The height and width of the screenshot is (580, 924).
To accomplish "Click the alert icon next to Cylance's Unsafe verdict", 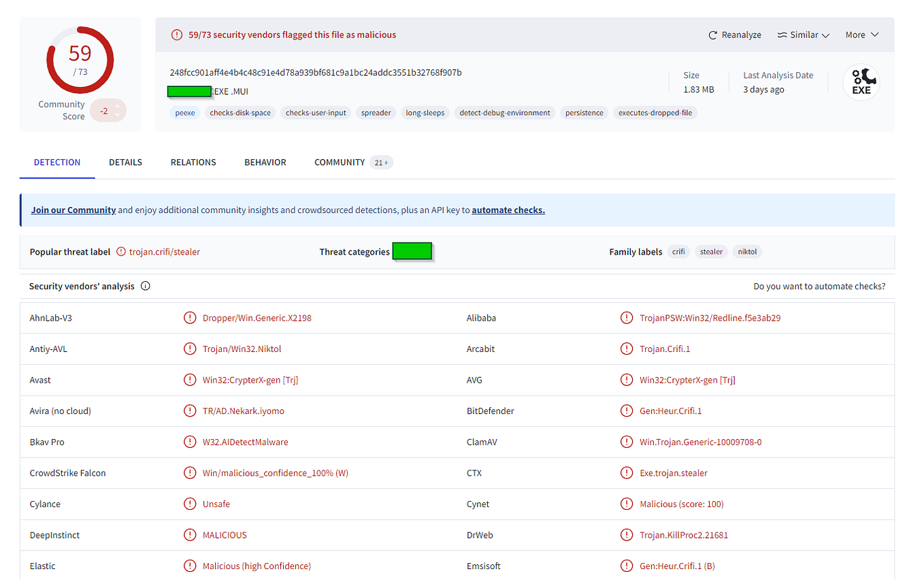I will (x=190, y=504).
